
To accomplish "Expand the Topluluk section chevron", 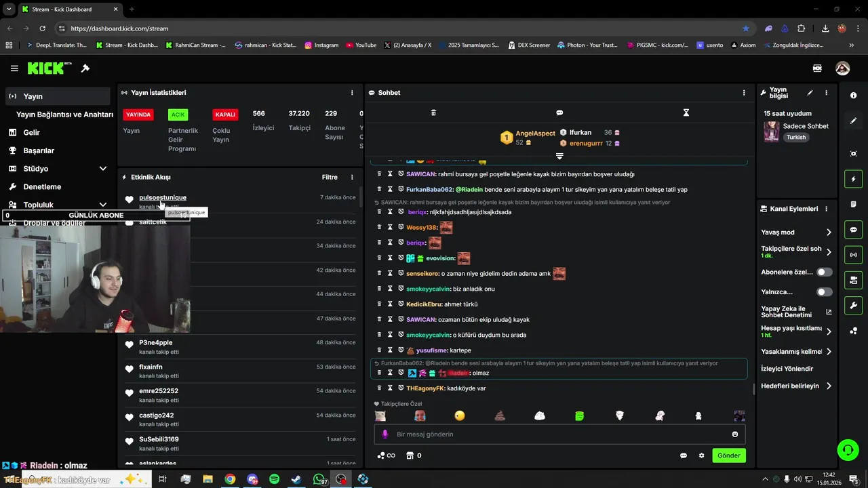I will 103,205.
